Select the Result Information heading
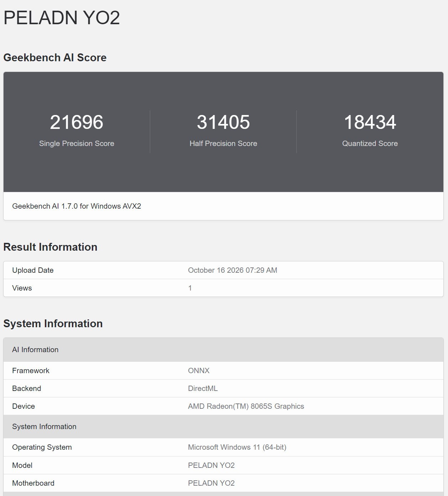 click(50, 247)
